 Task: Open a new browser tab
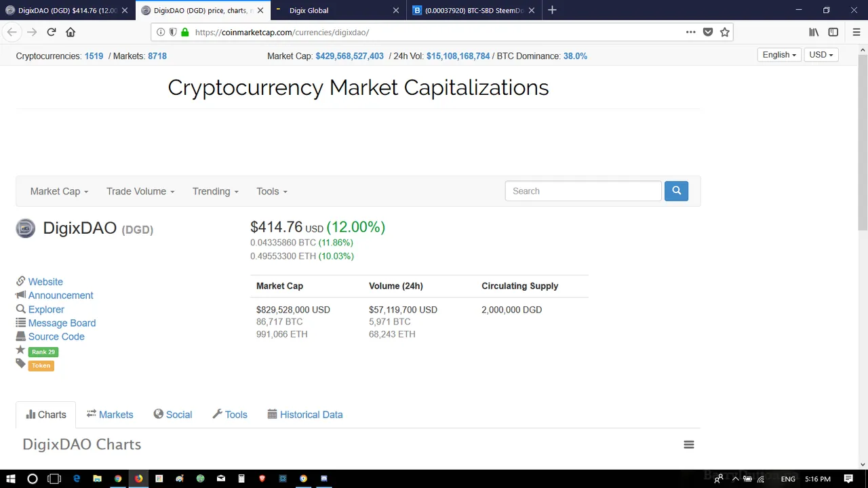(x=552, y=10)
